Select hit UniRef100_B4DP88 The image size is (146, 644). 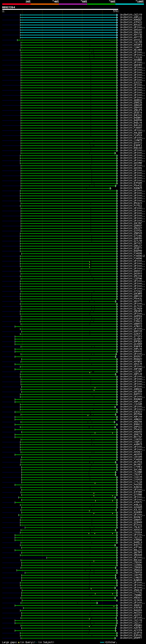pos(131,120)
